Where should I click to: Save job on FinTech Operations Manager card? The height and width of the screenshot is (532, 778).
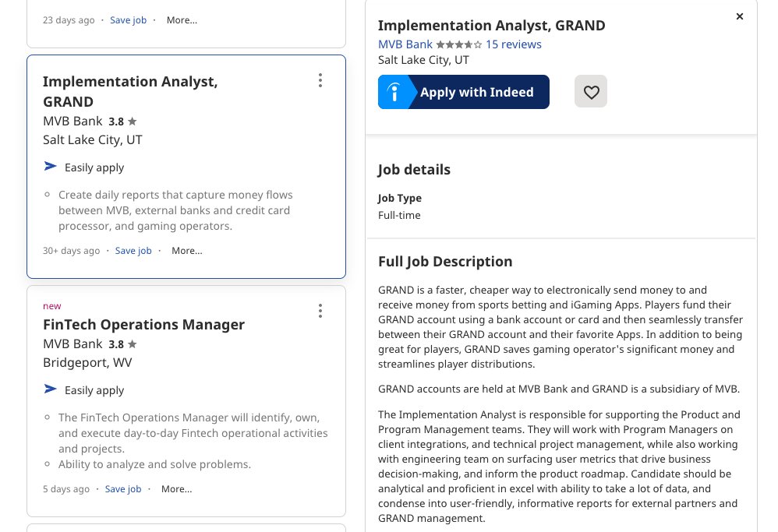click(123, 489)
